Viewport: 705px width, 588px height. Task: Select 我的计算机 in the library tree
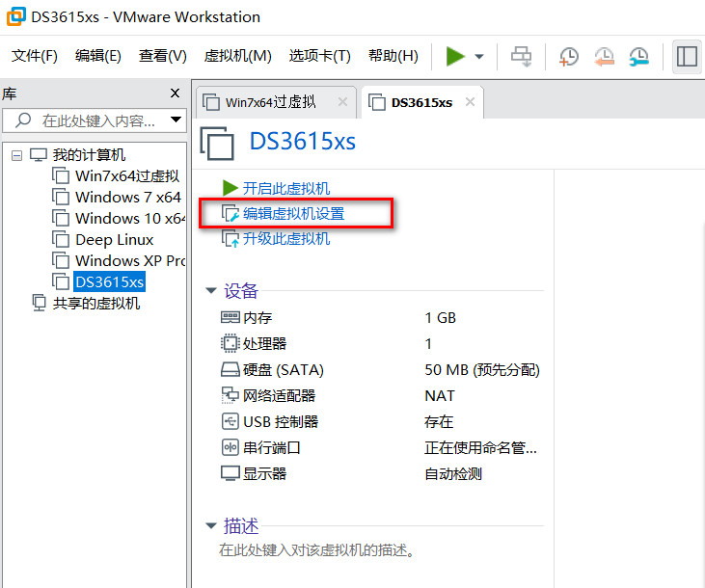tap(89, 155)
